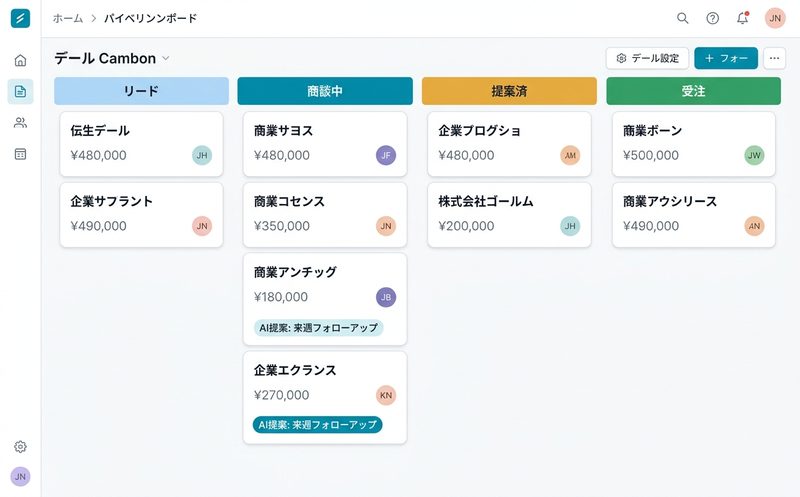Click JW avatar on 商業ボーン card
800x497 pixels.
pos(755,155)
